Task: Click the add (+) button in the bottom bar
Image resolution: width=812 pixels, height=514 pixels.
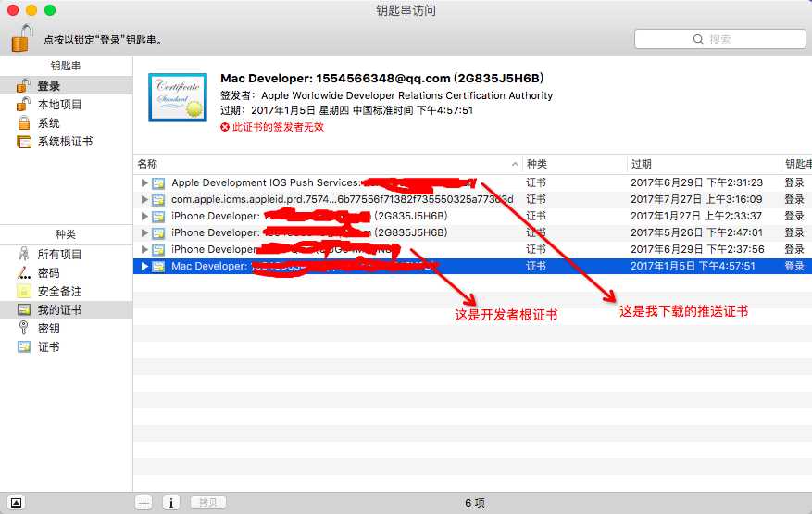Action: tap(144, 503)
